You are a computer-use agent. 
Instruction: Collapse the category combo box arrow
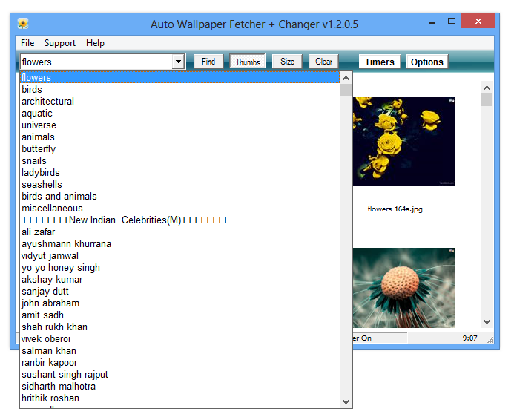point(178,62)
